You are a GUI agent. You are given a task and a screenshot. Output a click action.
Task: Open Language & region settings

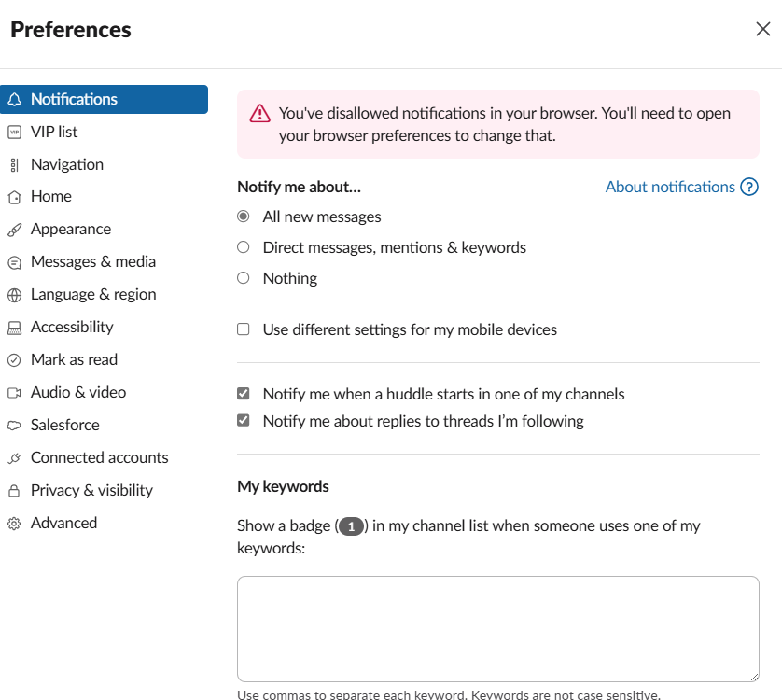[x=104, y=294]
